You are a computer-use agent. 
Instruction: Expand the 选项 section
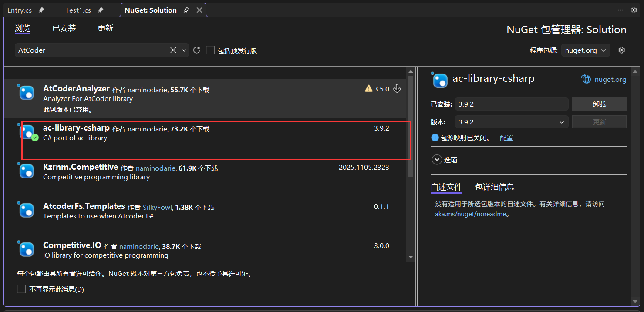point(437,160)
